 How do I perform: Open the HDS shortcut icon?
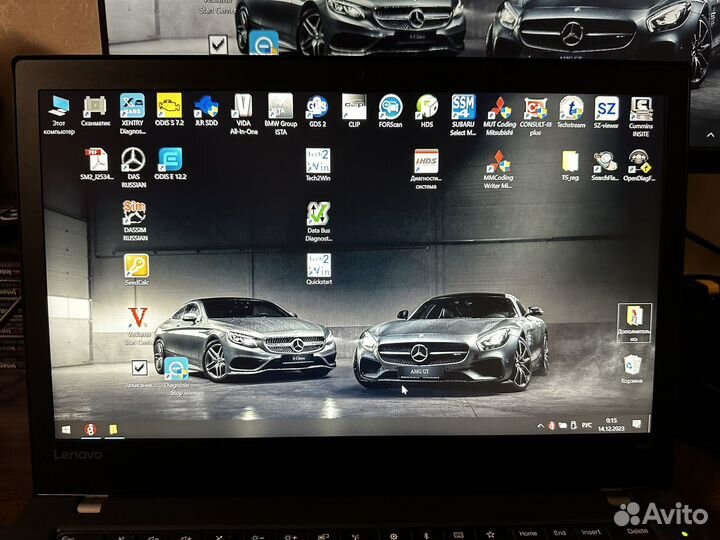coord(427,111)
